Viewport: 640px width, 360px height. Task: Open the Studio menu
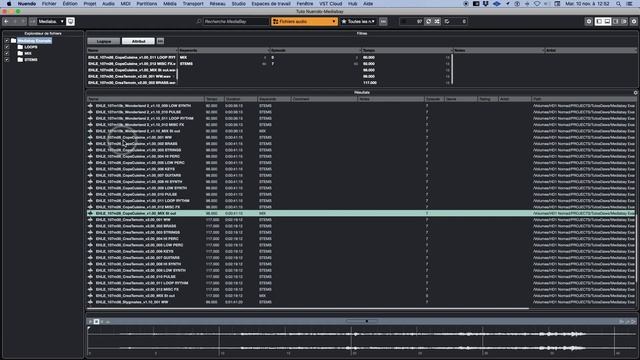coord(238,4)
